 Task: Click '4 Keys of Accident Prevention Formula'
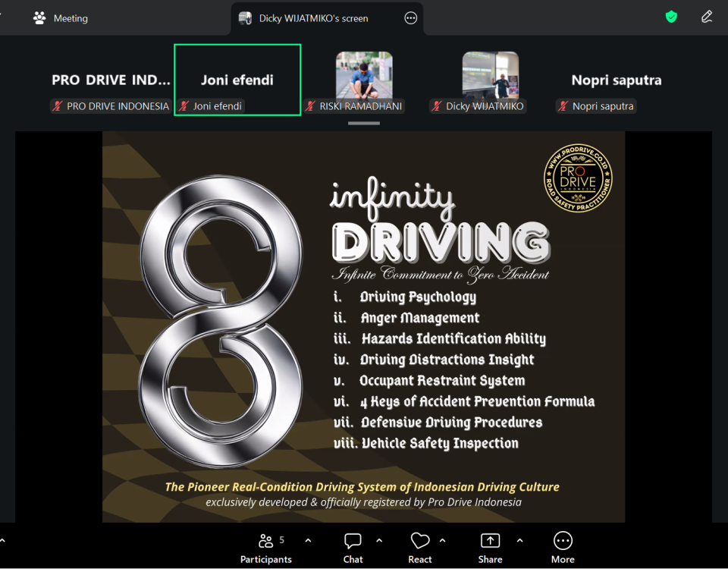(x=477, y=402)
